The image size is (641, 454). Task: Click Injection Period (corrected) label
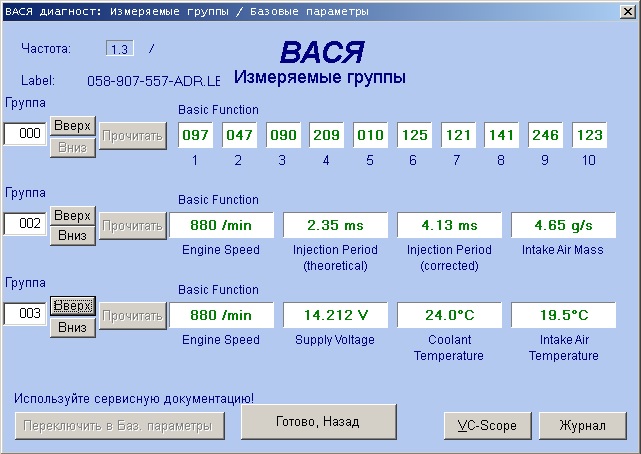pyautogui.click(x=449, y=258)
